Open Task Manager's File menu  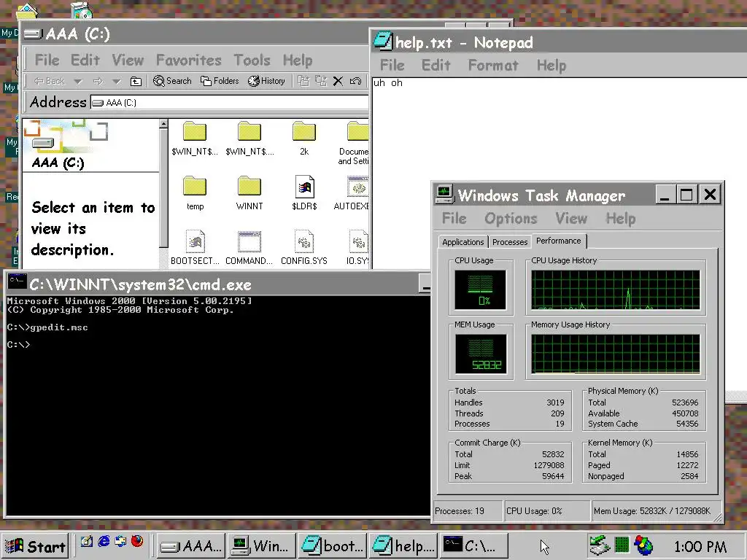click(x=454, y=219)
